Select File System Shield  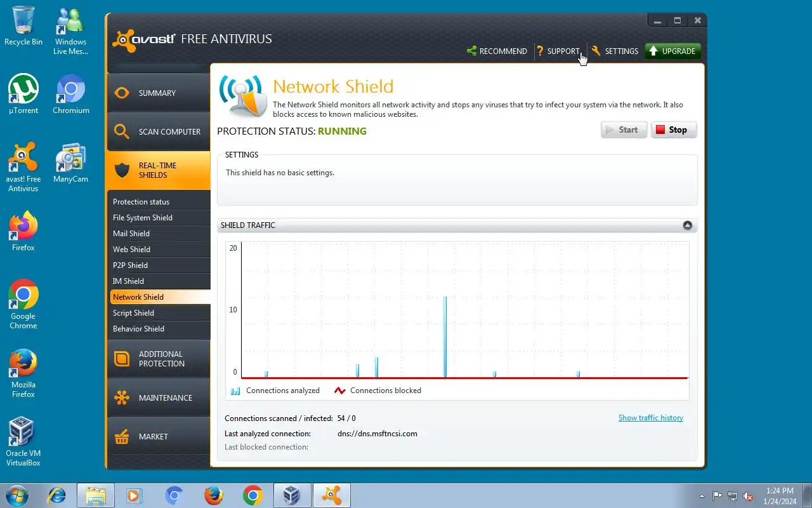pyautogui.click(x=159, y=218)
